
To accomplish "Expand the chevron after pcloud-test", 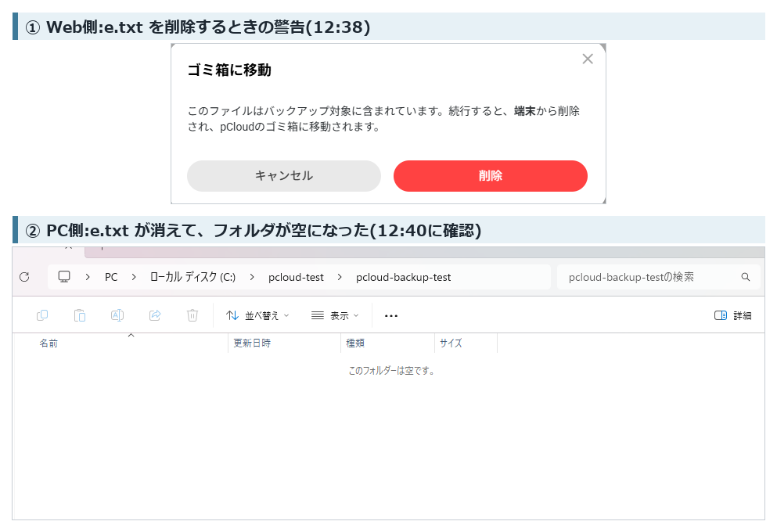I will 340,277.
